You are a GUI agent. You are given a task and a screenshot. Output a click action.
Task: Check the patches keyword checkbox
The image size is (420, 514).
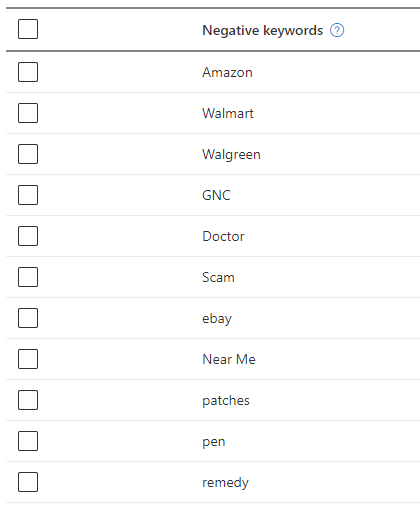pyautogui.click(x=28, y=400)
